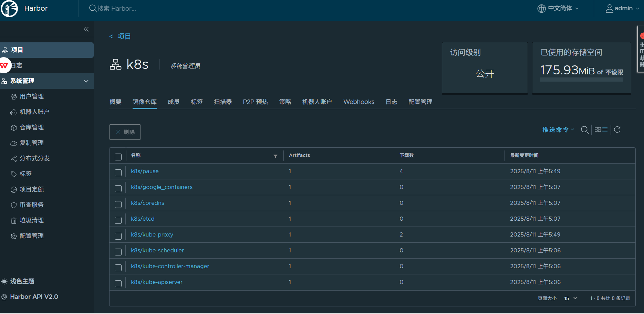Switch to the 策略 tab

click(285, 102)
